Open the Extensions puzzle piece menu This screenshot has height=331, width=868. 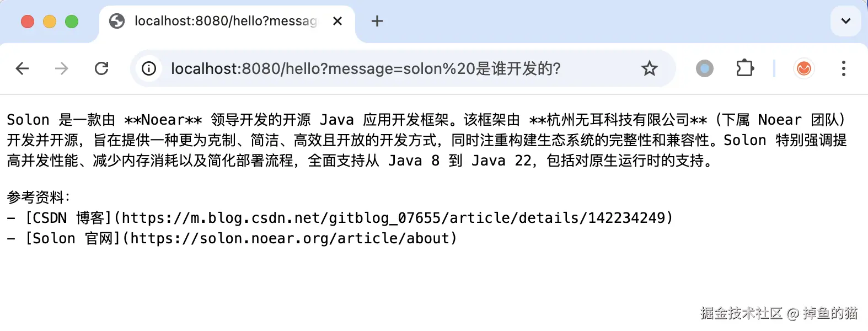point(745,68)
